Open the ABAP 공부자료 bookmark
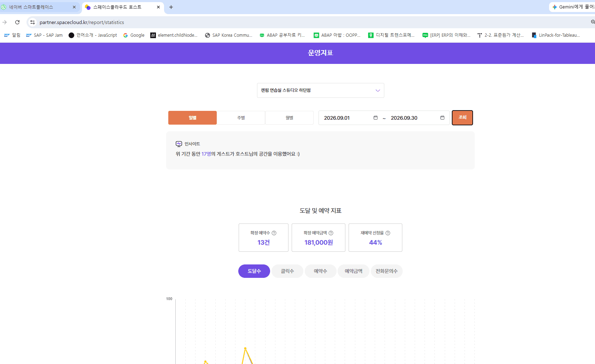This screenshot has width=595, height=364. click(282, 35)
